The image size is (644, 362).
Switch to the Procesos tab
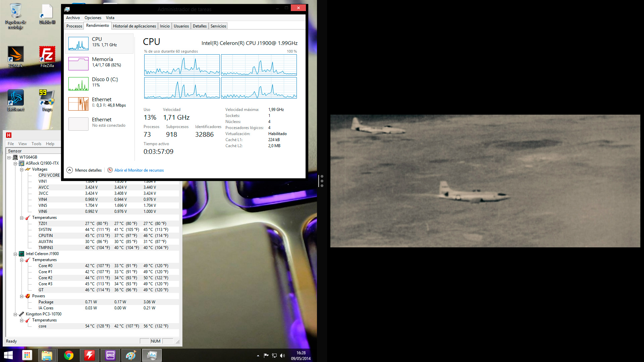click(74, 26)
